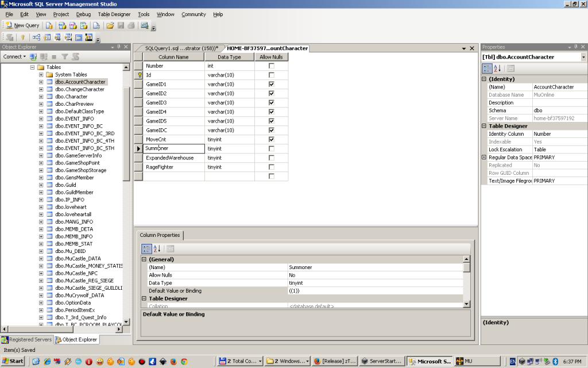588x368 pixels.
Task: Click the New Query toolbar button
Action: tap(22, 25)
